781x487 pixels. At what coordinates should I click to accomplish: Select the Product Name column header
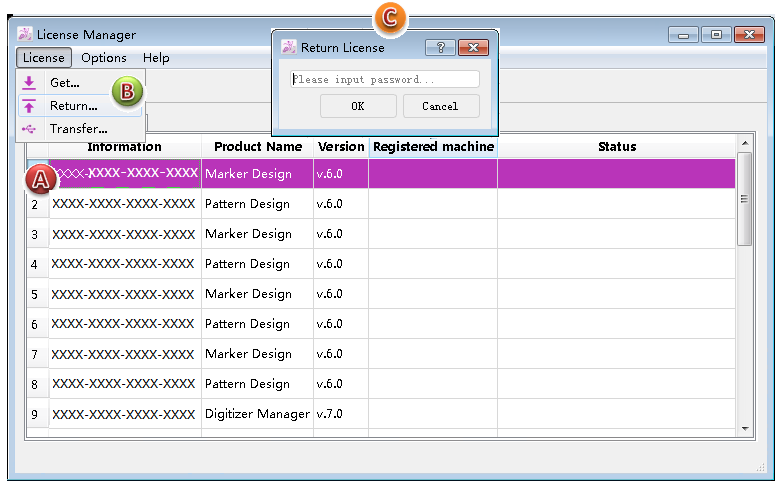click(x=258, y=147)
